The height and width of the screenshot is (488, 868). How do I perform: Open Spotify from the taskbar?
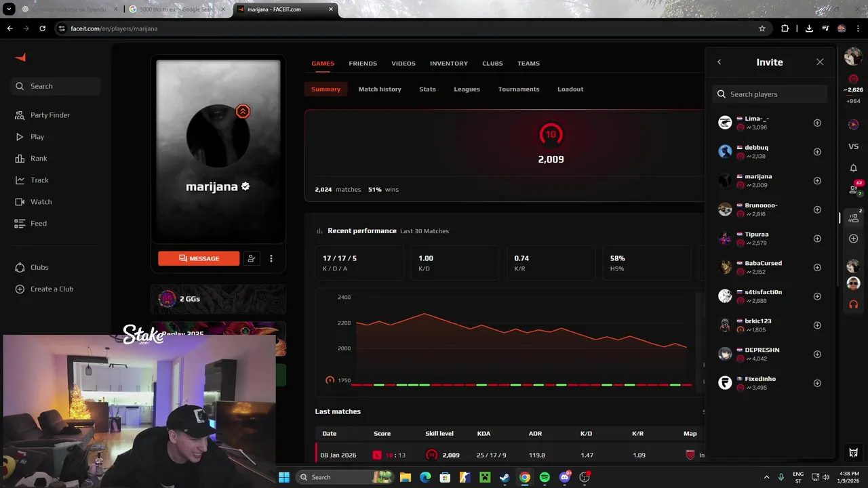tap(545, 477)
